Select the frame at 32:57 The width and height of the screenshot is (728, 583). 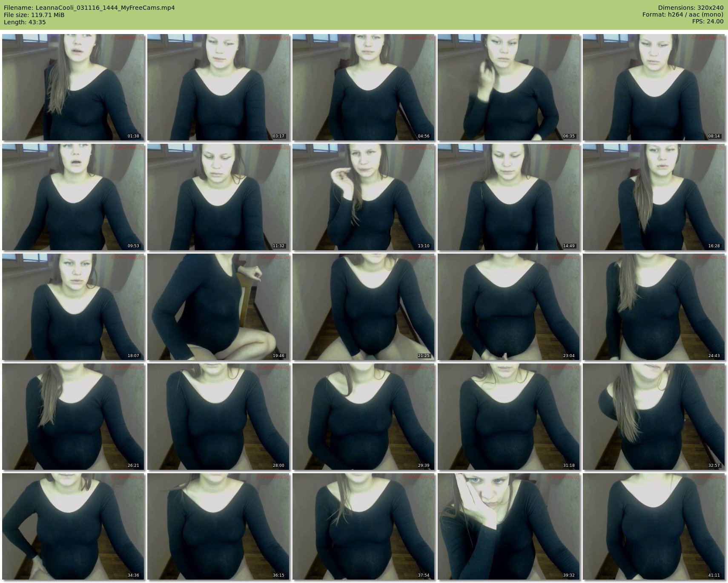click(x=654, y=417)
